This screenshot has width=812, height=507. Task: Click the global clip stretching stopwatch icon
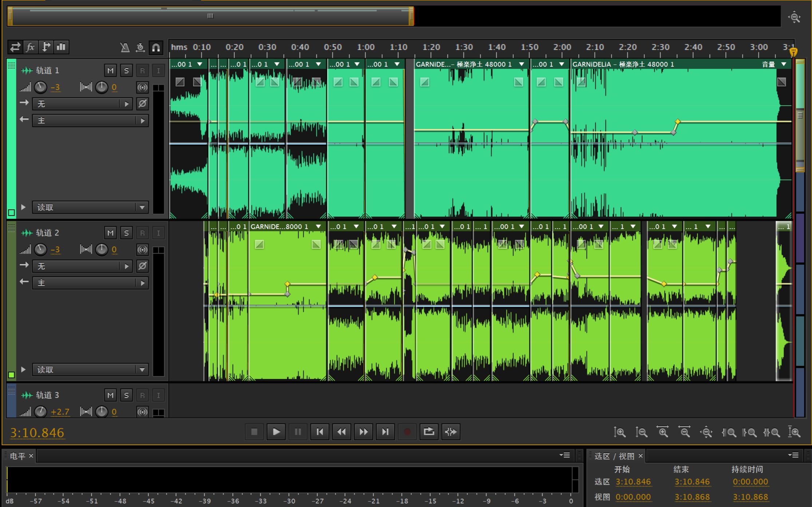(140, 47)
